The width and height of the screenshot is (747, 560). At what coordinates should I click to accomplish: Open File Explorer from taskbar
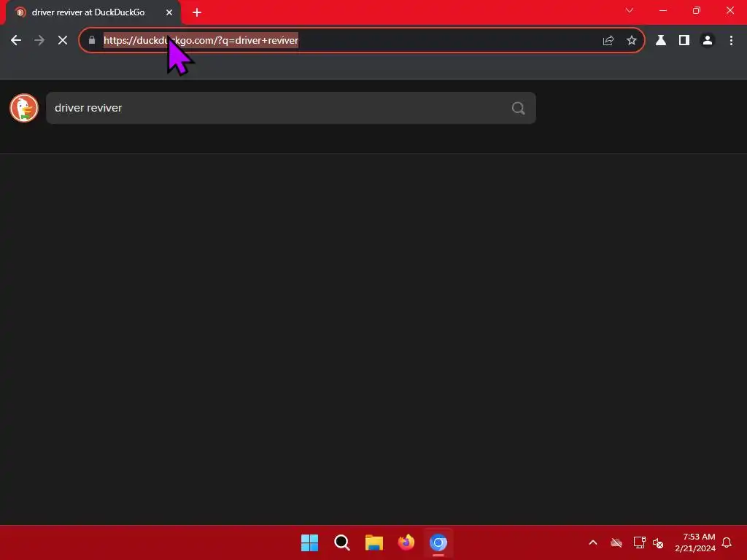pyautogui.click(x=374, y=542)
